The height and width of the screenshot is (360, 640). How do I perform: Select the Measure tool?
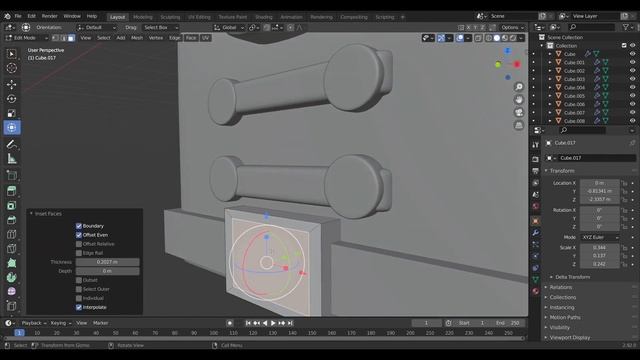click(x=11, y=159)
